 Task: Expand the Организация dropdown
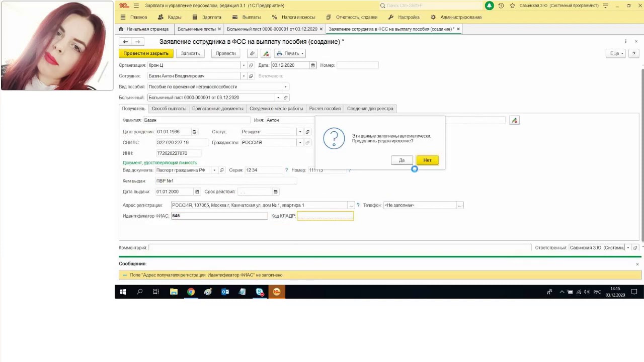point(244,65)
